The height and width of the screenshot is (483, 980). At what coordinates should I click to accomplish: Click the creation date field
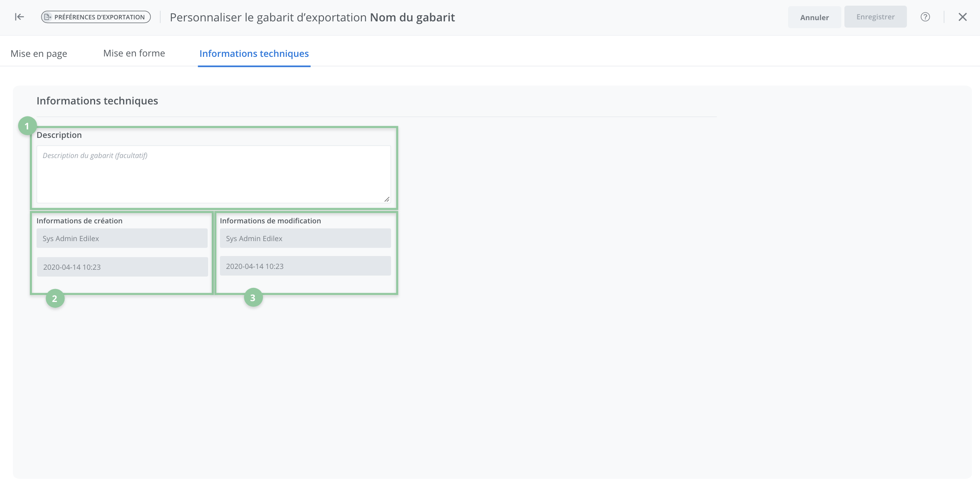122,267
